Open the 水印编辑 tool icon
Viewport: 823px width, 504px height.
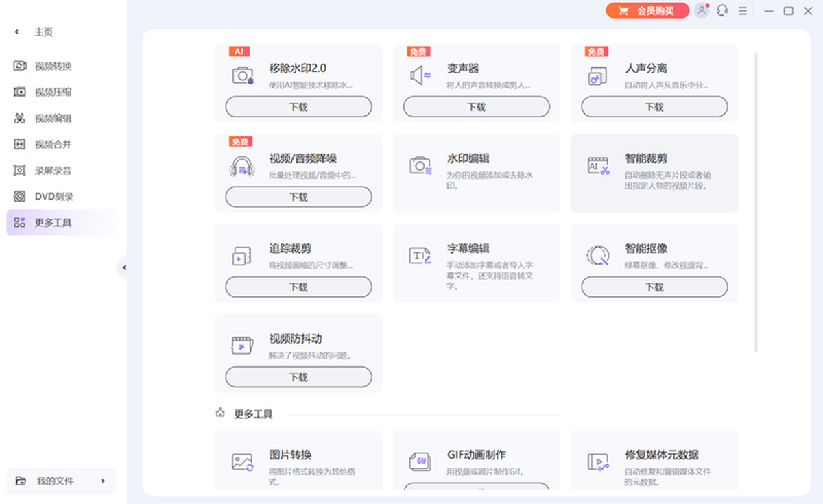coord(420,165)
